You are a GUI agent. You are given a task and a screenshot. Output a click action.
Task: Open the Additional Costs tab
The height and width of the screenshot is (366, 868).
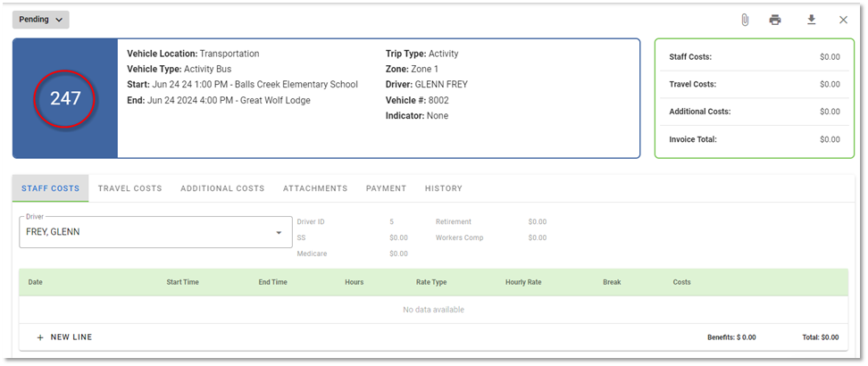tap(222, 188)
